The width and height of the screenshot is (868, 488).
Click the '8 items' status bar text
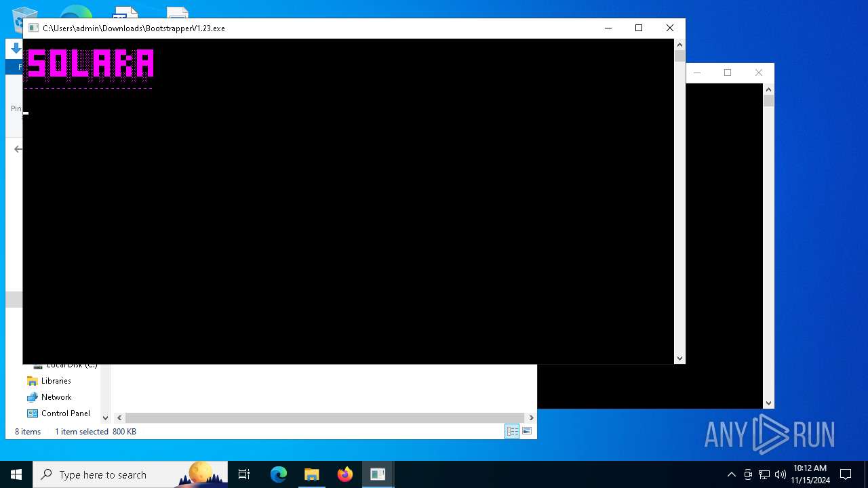point(28,432)
